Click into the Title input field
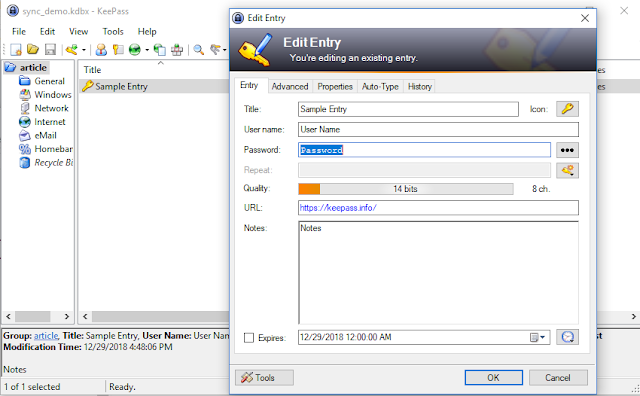 (x=408, y=109)
